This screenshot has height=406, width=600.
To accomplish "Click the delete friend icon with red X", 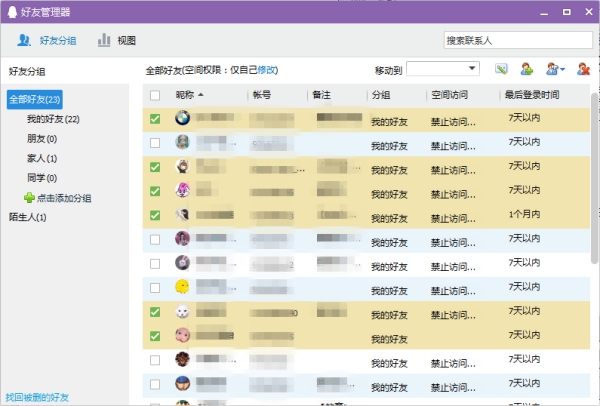I will pyautogui.click(x=583, y=69).
